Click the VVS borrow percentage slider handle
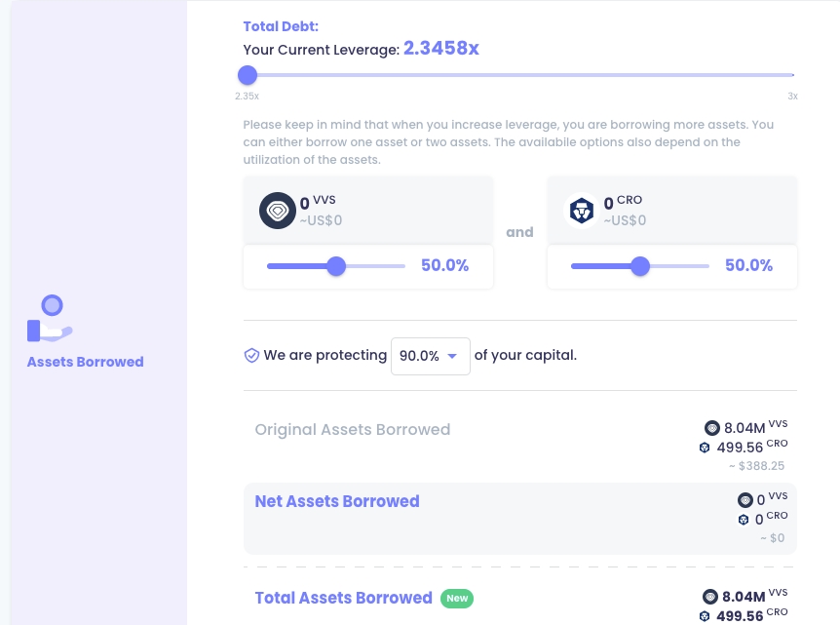This screenshot has width=840, height=625. click(x=336, y=266)
